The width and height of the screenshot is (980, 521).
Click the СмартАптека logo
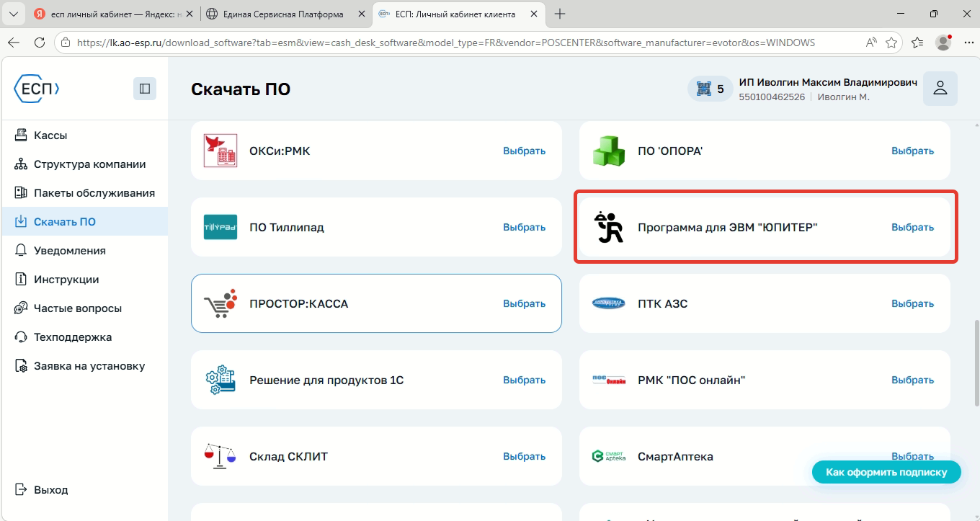pyautogui.click(x=609, y=456)
